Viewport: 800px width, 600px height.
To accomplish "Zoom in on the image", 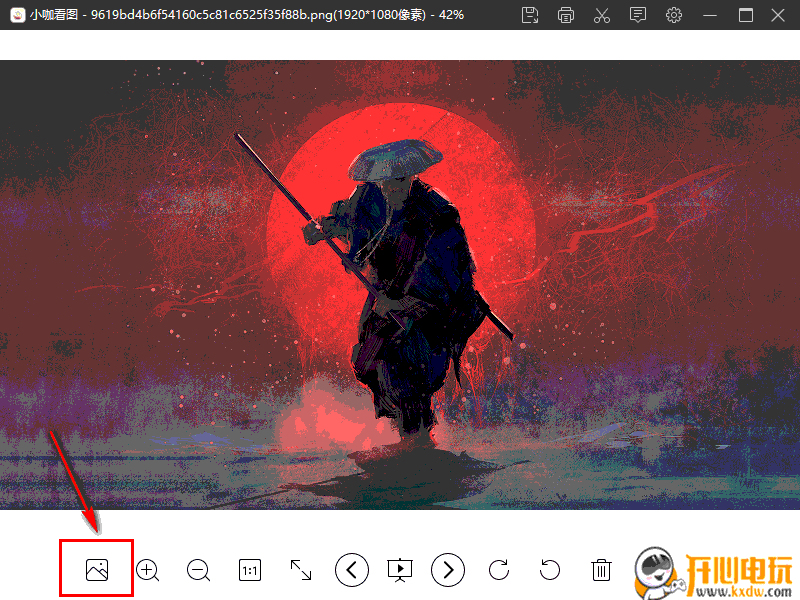I will 148,570.
